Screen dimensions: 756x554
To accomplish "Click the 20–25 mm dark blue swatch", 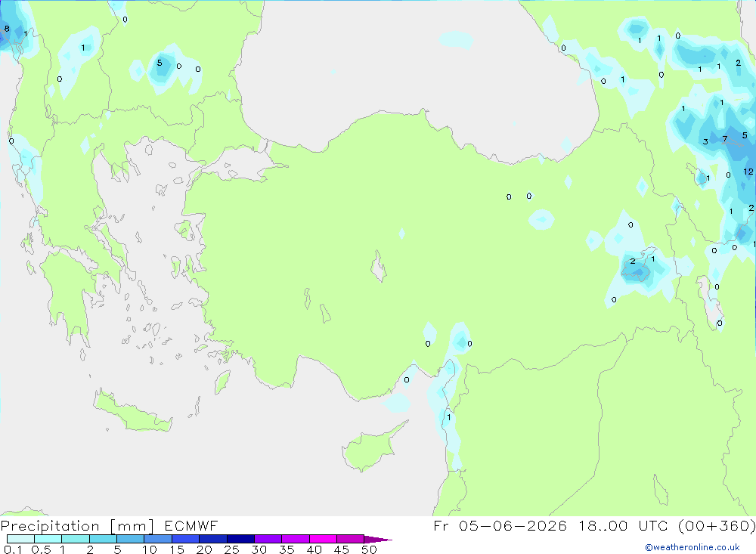I will click(212, 539).
